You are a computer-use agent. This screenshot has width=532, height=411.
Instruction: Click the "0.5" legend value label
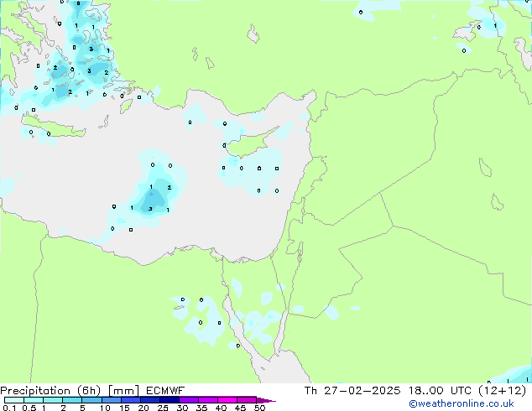point(29,408)
